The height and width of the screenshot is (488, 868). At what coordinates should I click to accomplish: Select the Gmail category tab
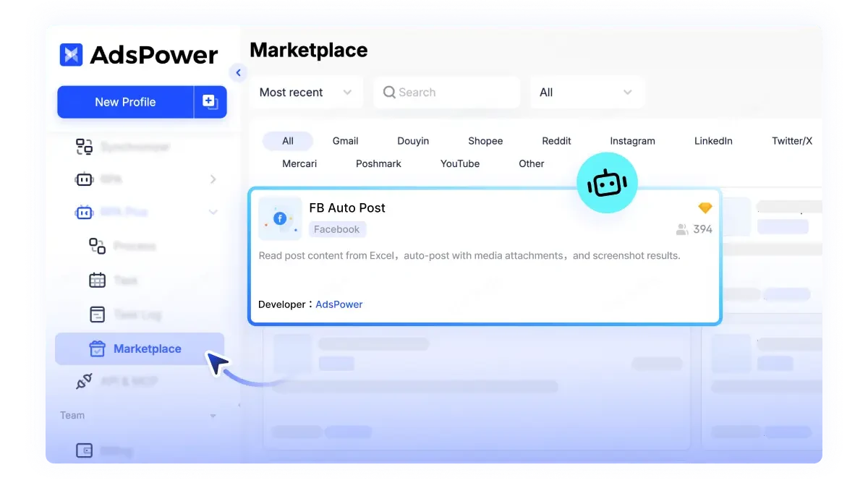tap(346, 141)
